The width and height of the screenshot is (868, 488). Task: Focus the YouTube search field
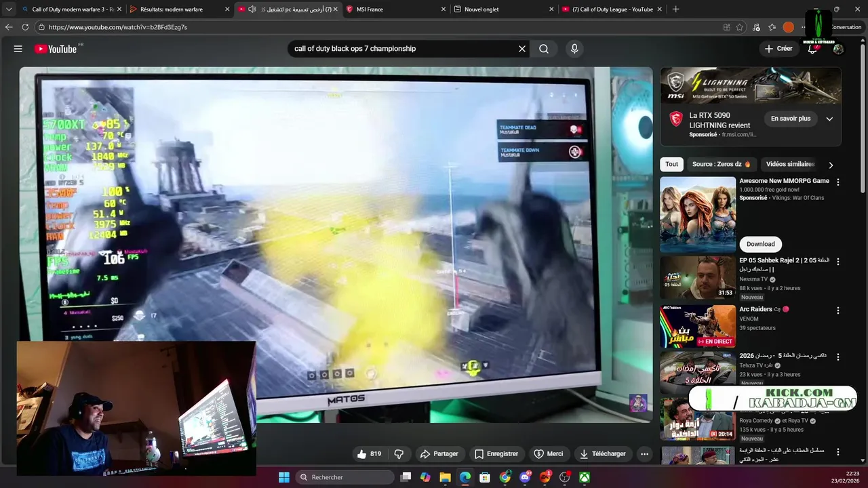click(403, 49)
